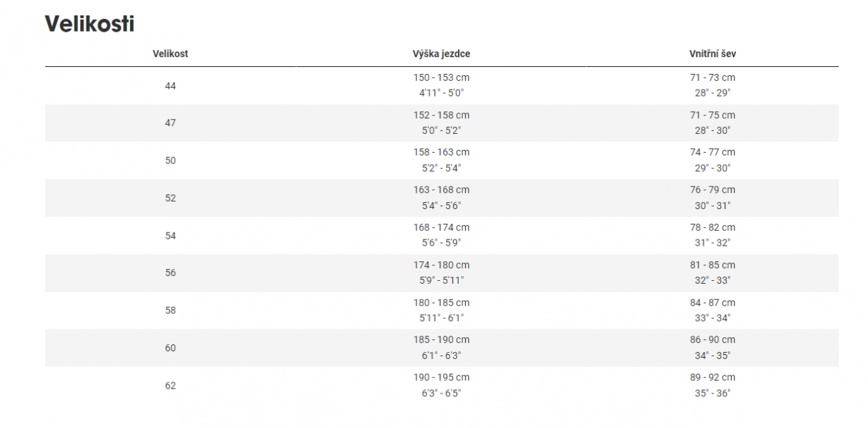Select the Výška jezdce column header

[x=441, y=53]
